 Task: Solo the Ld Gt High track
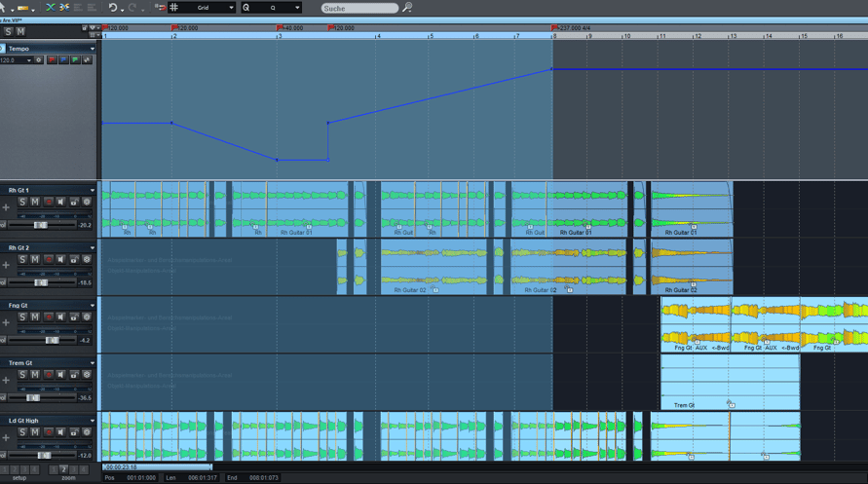point(22,432)
